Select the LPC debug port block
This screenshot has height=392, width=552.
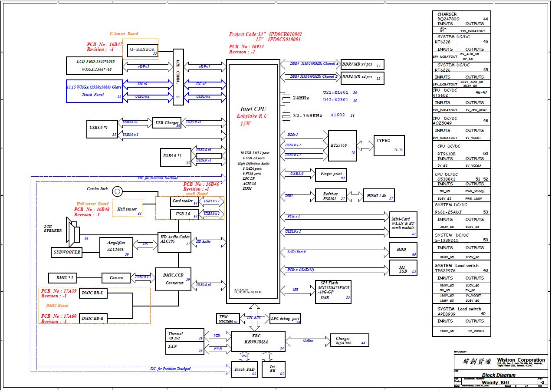tap(285, 319)
